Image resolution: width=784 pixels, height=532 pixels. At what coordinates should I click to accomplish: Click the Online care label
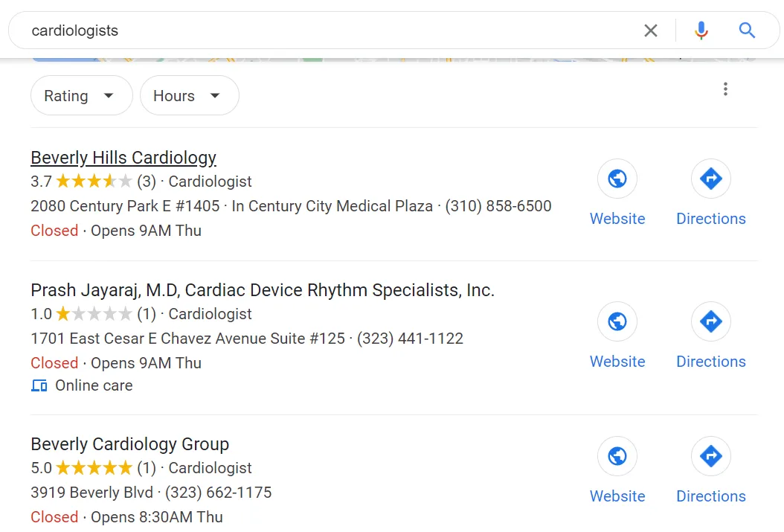pyautogui.click(x=94, y=385)
